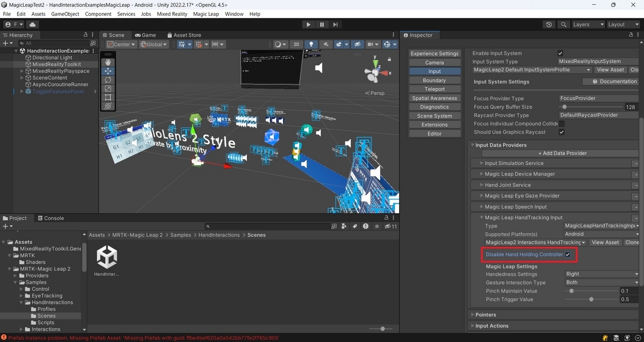Select the Scale tool in Scene toolbar
Image resolution: width=644 pixels, height=342 pixels.
(108, 88)
